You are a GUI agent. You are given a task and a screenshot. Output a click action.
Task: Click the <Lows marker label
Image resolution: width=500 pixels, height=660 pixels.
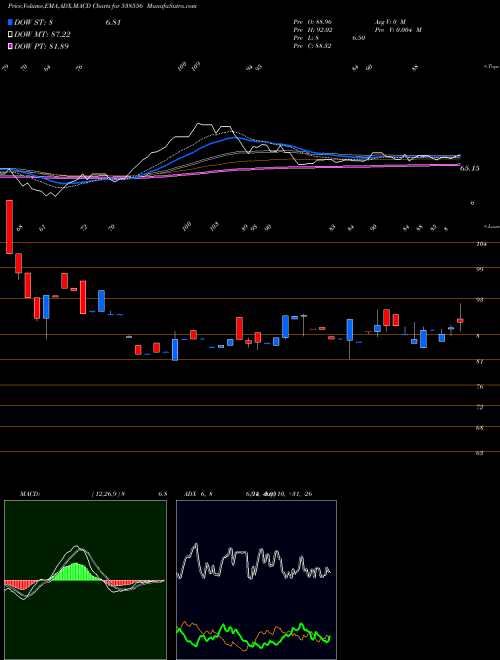click(x=491, y=226)
